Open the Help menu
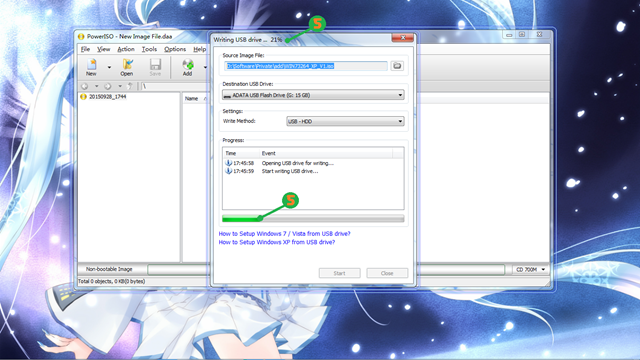 pos(200,49)
